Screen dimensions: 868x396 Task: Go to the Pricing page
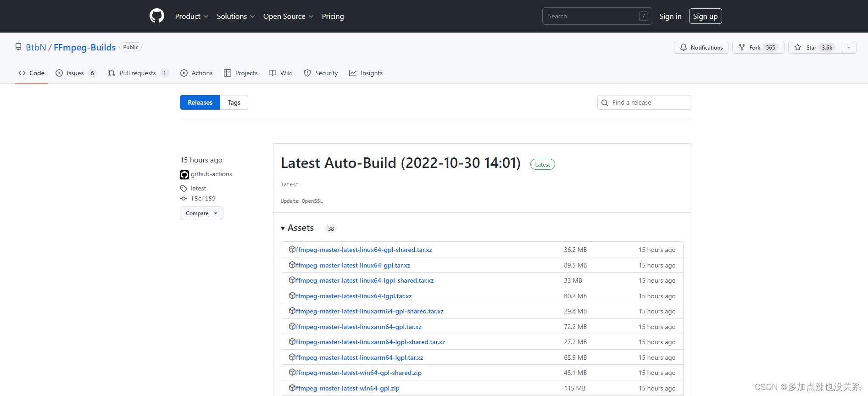333,17
